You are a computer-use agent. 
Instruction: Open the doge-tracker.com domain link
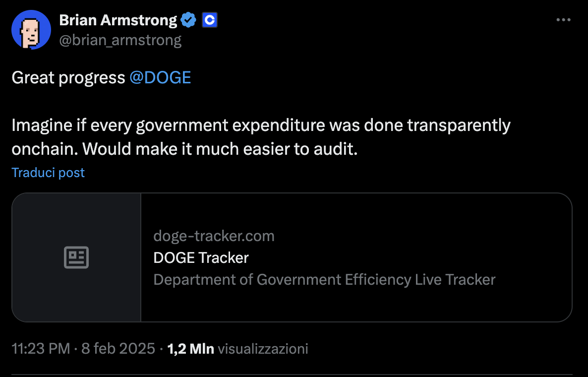(214, 236)
